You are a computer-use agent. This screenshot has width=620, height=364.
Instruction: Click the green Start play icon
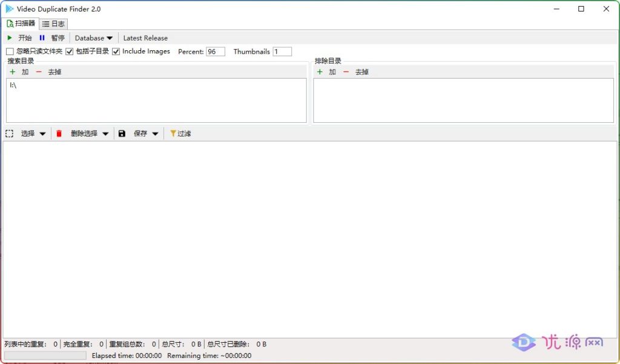(10, 38)
